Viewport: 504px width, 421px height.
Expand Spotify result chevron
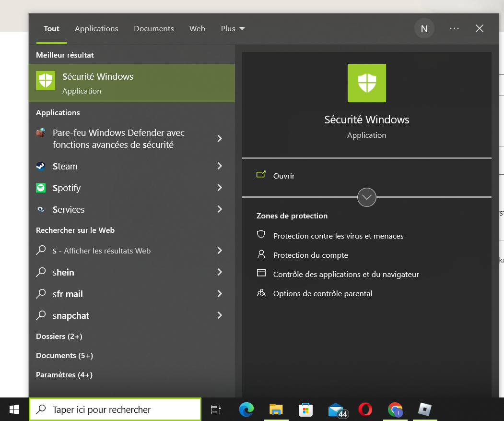[220, 188]
